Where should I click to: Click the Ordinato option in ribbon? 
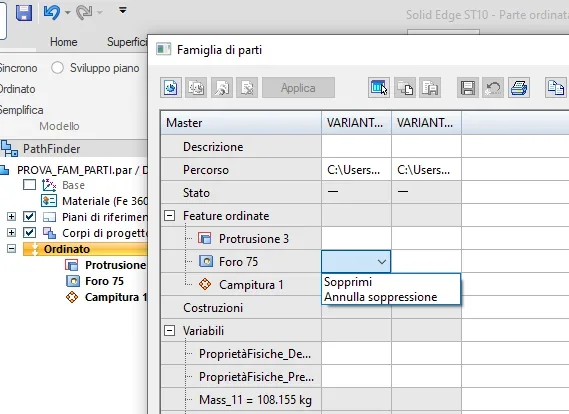click(17, 89)
